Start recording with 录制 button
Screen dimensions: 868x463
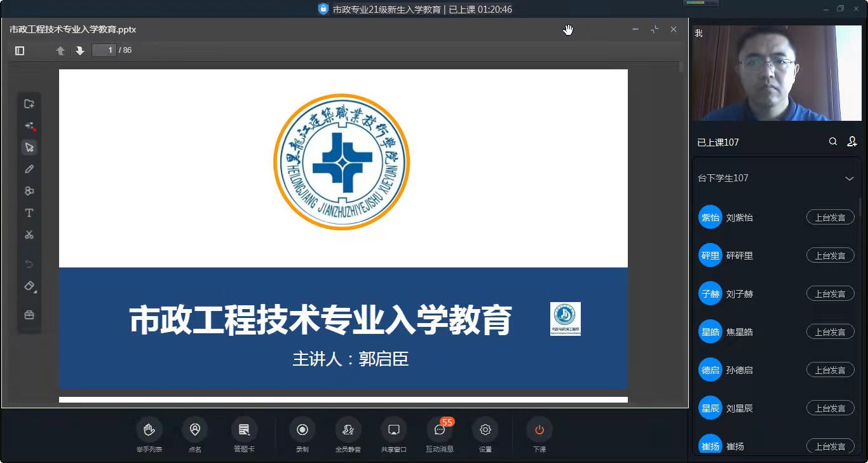[302, 435]
